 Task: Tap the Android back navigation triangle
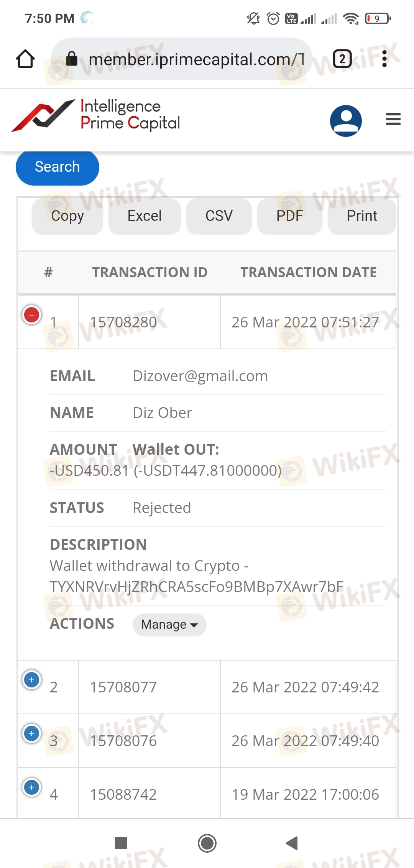click(292, 843)
